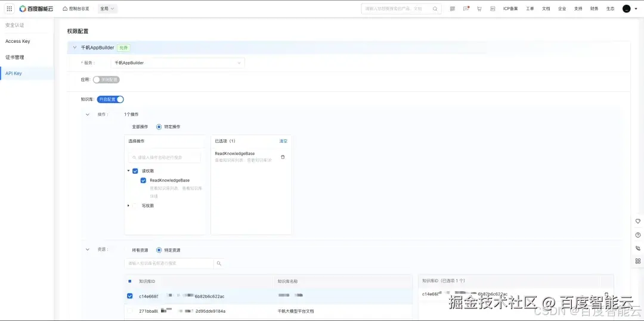Check the 271bba8 knowledge base row

130,311
